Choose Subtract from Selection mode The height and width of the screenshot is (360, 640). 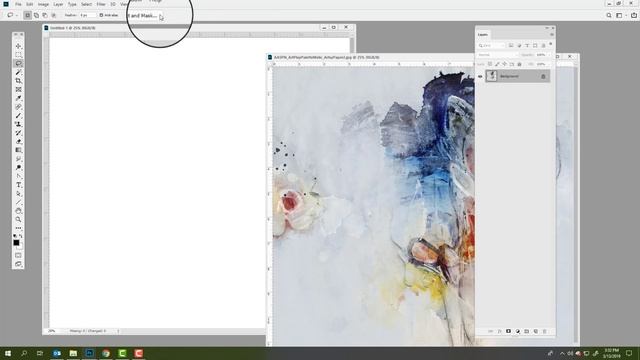45,16
